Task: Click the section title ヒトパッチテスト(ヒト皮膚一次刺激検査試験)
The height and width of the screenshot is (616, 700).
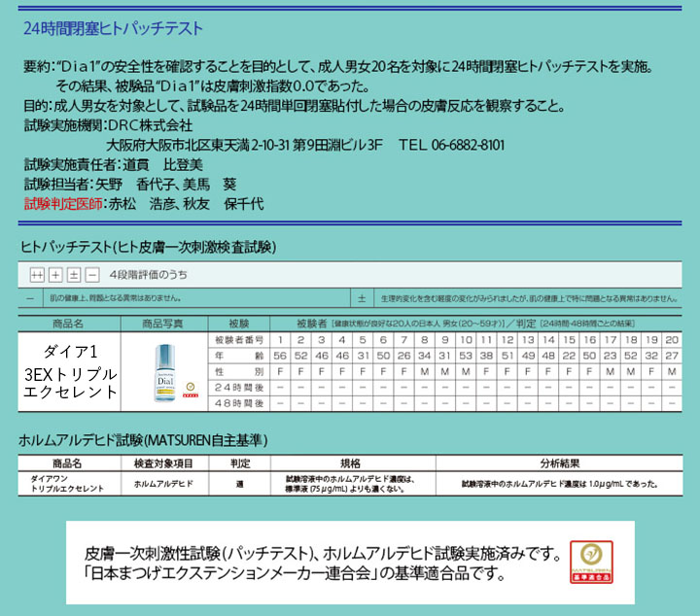Action: [148, 247]
